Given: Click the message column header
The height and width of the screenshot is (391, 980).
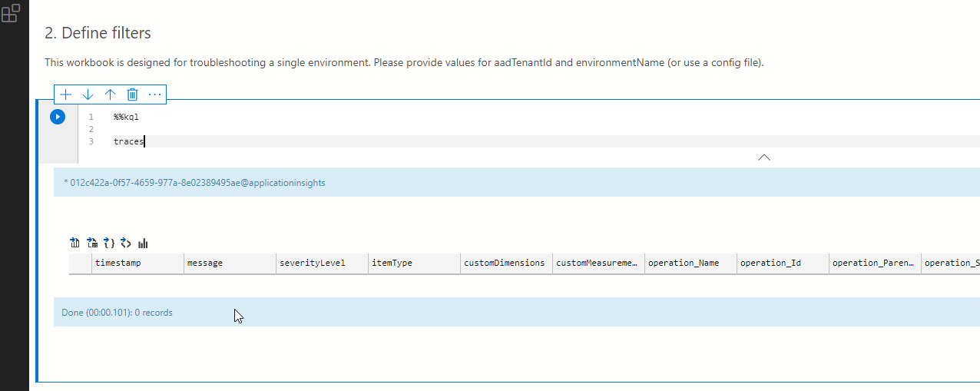Looking at the screenshot, I should pyautogui.click(x=229, y=263).
